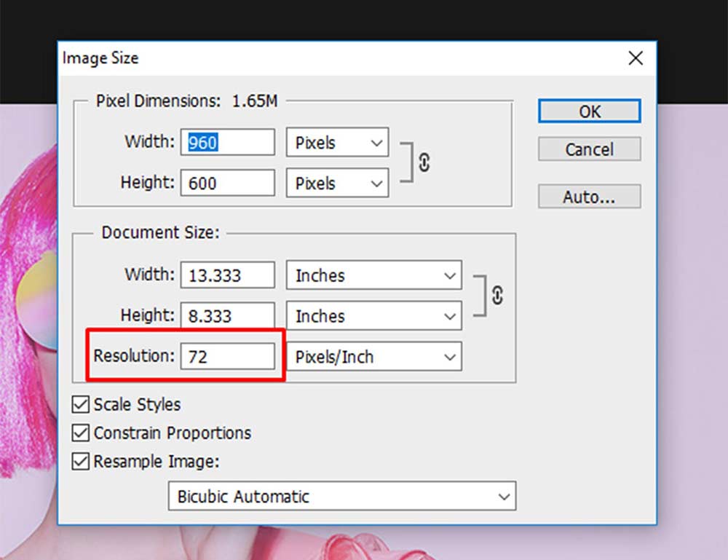Click the Auto button
This screenshot has height=560, width=728.
coord(588,196)
